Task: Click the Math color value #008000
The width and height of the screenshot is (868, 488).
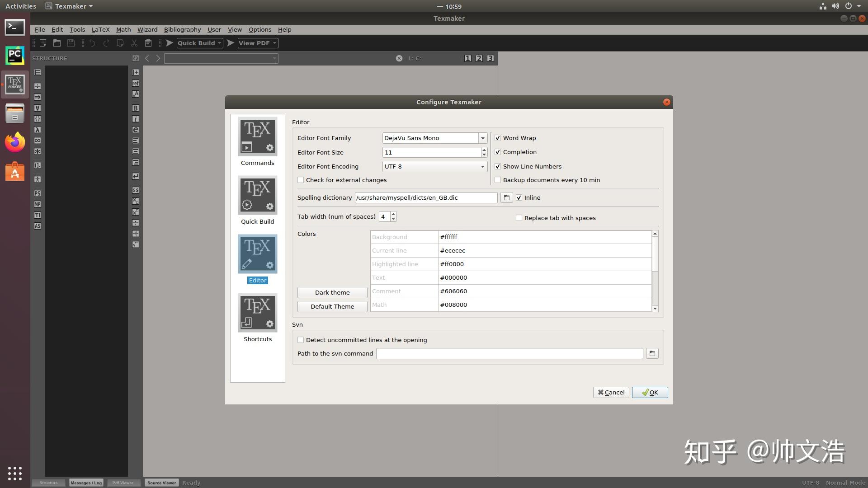Action: tap(545, 305)
